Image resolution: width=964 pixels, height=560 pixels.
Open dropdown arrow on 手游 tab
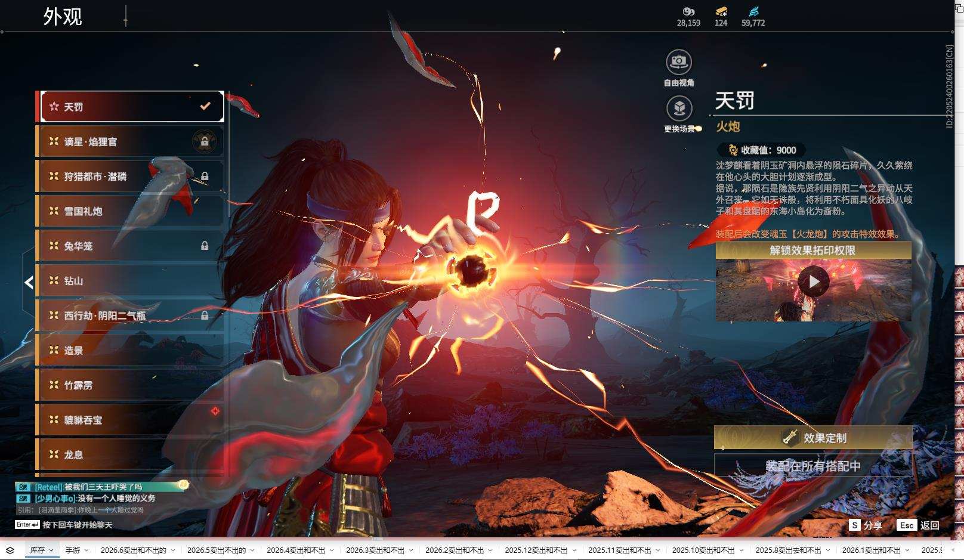(x=86, y=550)
